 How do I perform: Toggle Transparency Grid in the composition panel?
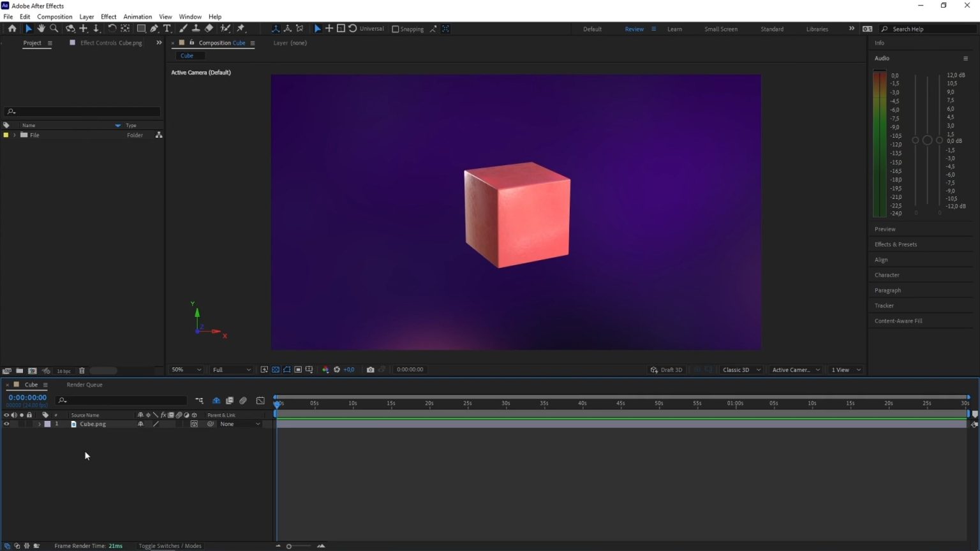(x=275, y=369)
